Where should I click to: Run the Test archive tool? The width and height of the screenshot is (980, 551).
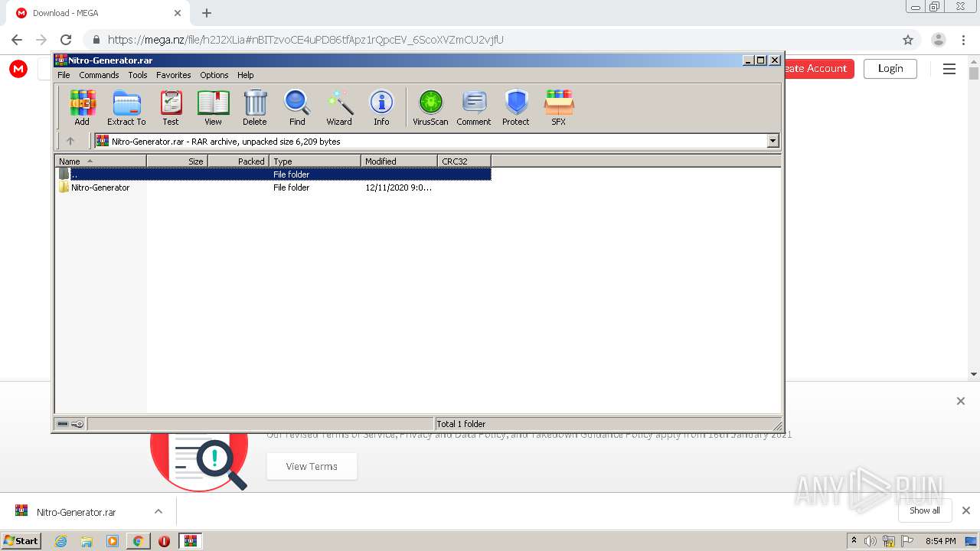coord(171,107)
